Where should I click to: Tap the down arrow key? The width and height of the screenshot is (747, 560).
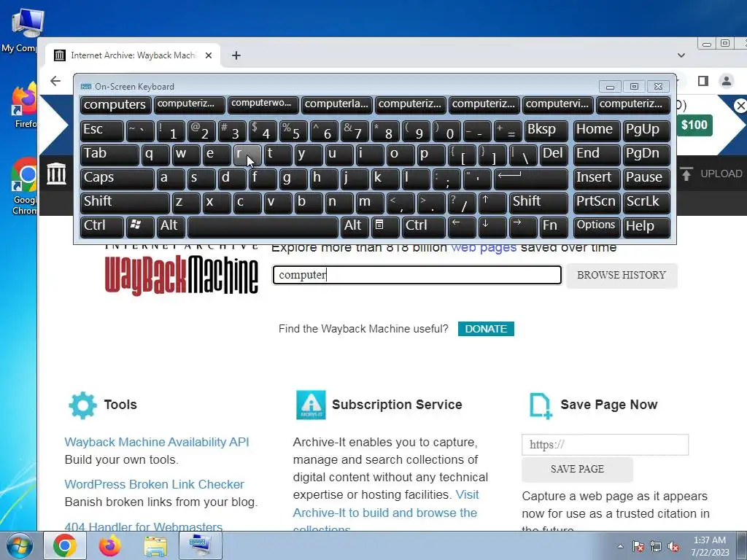[x=492, y=226]
